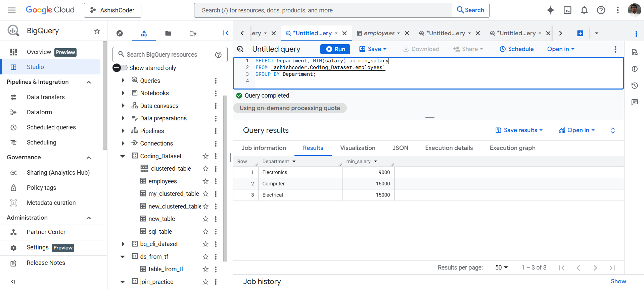
Task: Switch to the Visualization tab
Action: coord(358,148)
